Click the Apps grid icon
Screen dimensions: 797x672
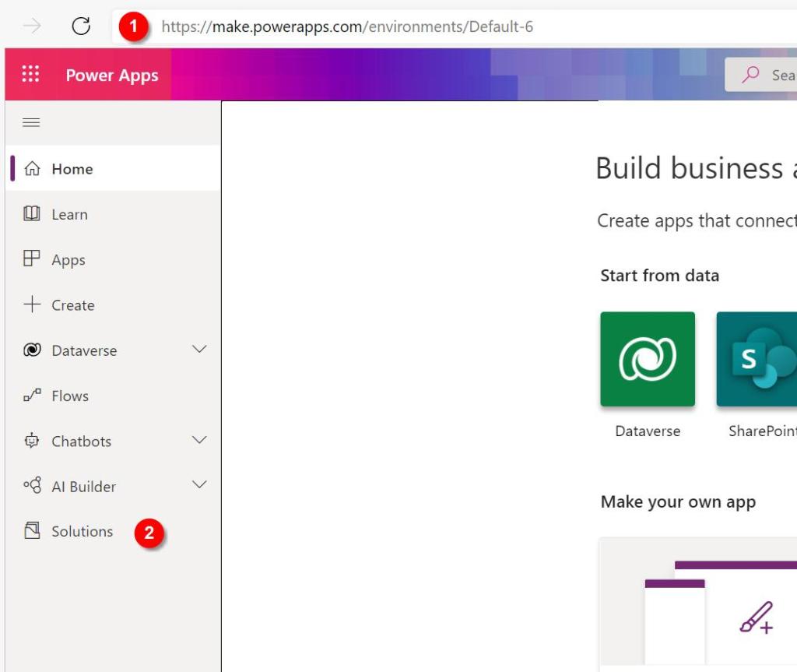click(x=32, y=259)
